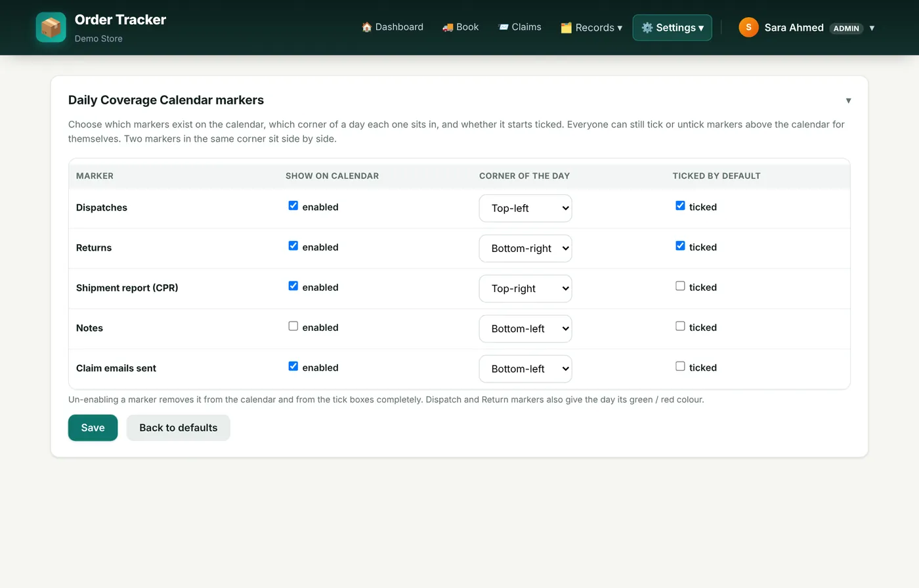Open the Records dropdown menu
The width and height of the screenshot is (919, 588).
591,28
